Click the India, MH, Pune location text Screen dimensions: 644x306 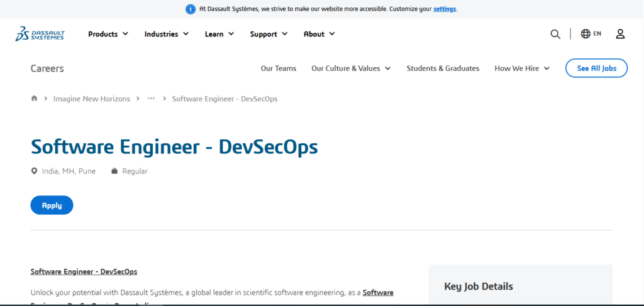pos(69,171)
